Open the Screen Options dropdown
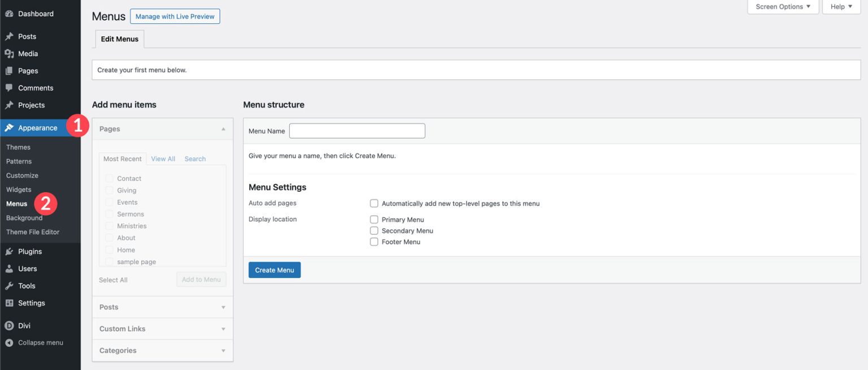This screenshot has height=370, width=868. pos(782,6)
